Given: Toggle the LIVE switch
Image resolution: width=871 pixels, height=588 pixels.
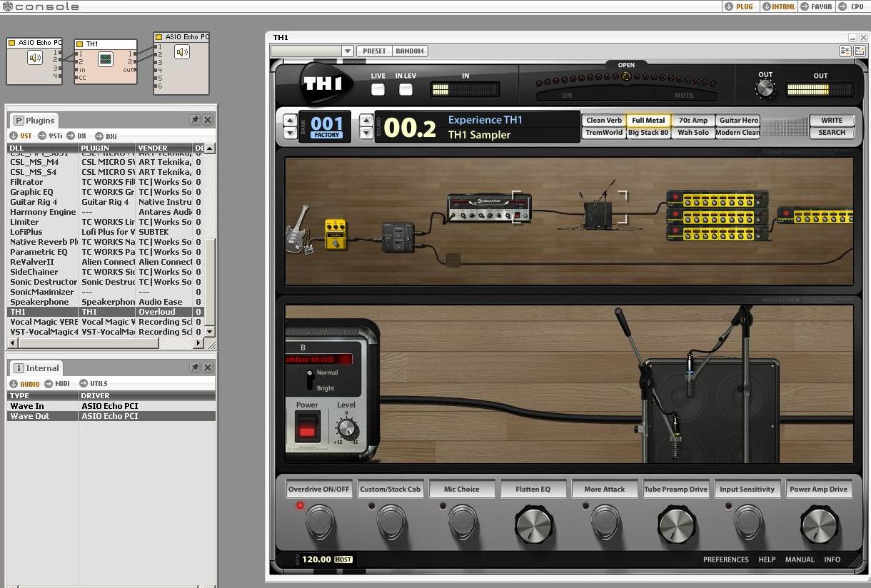Looking at the screenshot, I should pos(378,89).
